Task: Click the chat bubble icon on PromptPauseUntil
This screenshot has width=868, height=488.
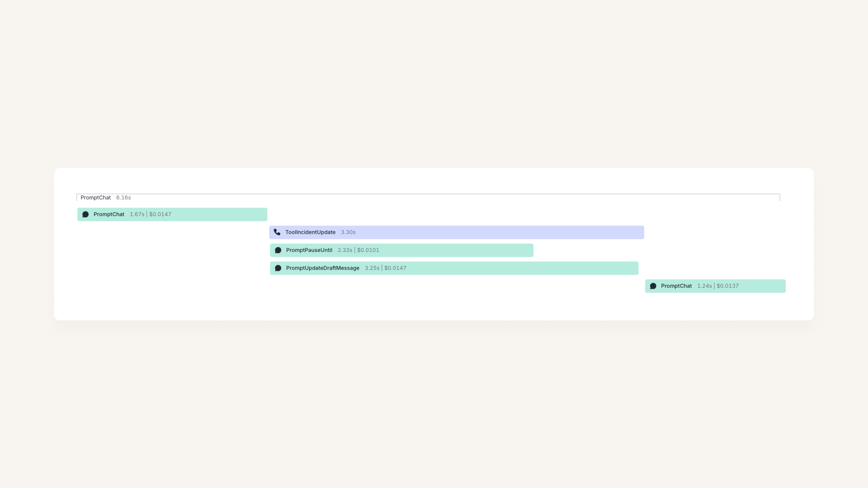Action: click(278, 250)
